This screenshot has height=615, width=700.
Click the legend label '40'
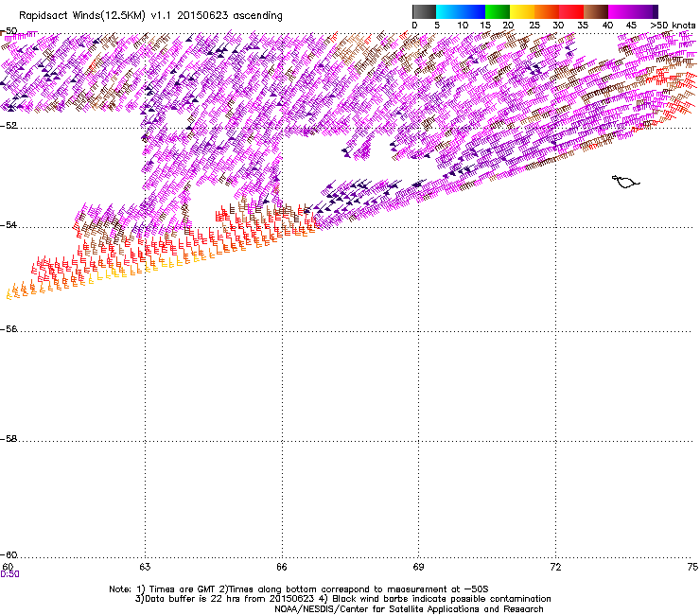(607, 26)
